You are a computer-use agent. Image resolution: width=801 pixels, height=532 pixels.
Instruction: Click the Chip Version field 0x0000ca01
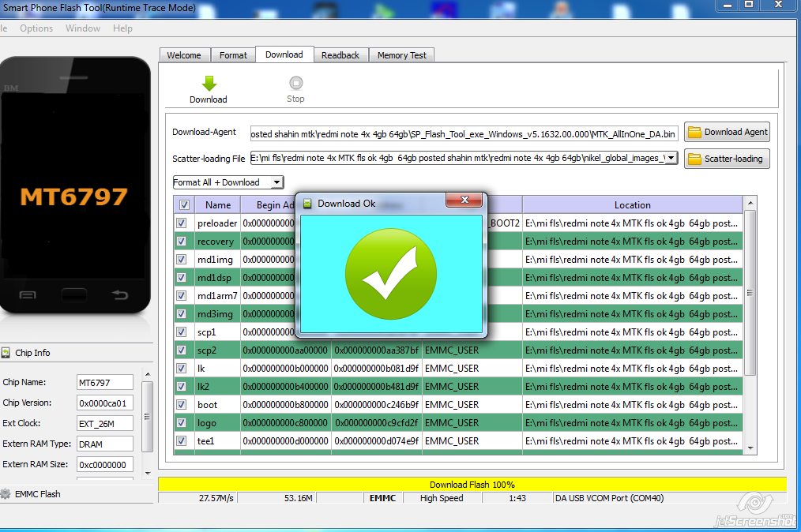tap(105, 403)
